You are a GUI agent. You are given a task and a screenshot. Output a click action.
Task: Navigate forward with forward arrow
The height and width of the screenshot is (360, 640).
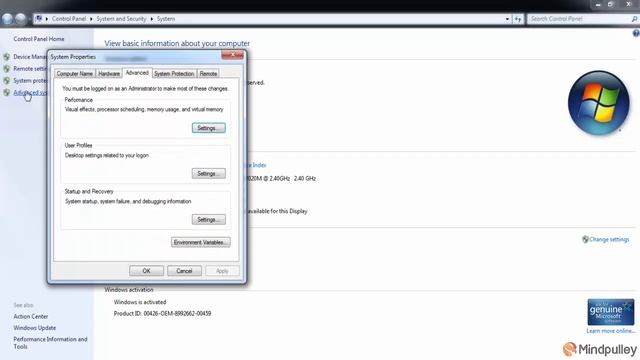pyautogui.click(x=20, y=19)
